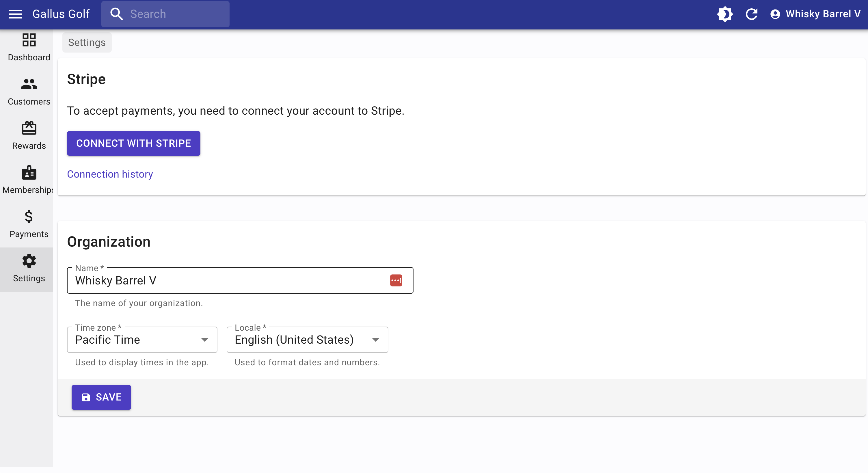Go to Memberships menu label
The height and width of the screenshot is (473, 868).
pos(28,190)
